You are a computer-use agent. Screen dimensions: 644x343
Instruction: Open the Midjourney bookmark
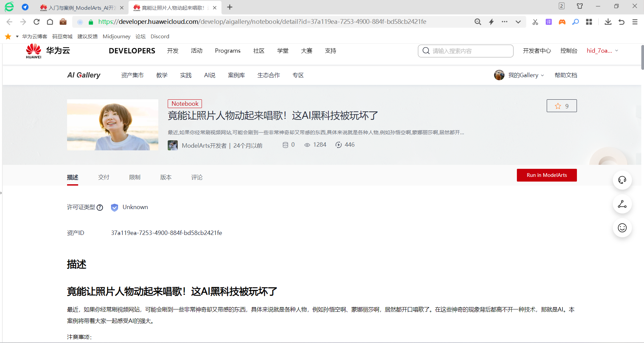click(x=116, y=37)
